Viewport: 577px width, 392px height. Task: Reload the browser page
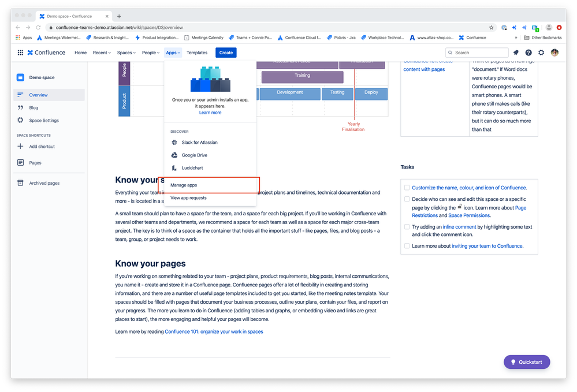(38, 28)
